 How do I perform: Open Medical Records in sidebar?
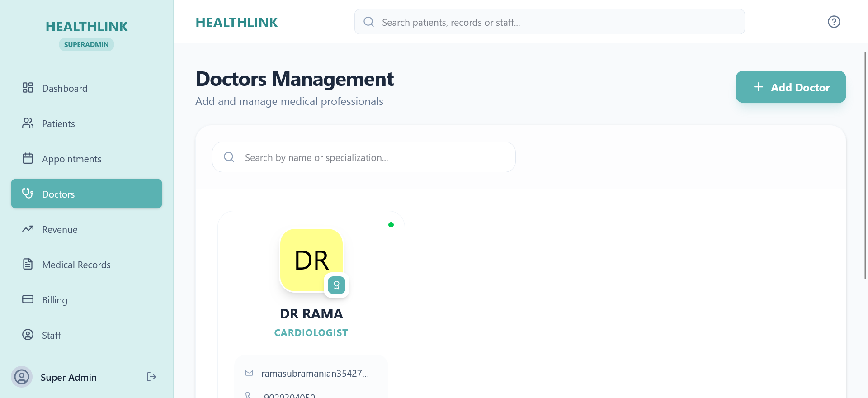click(x=86, y=265)
